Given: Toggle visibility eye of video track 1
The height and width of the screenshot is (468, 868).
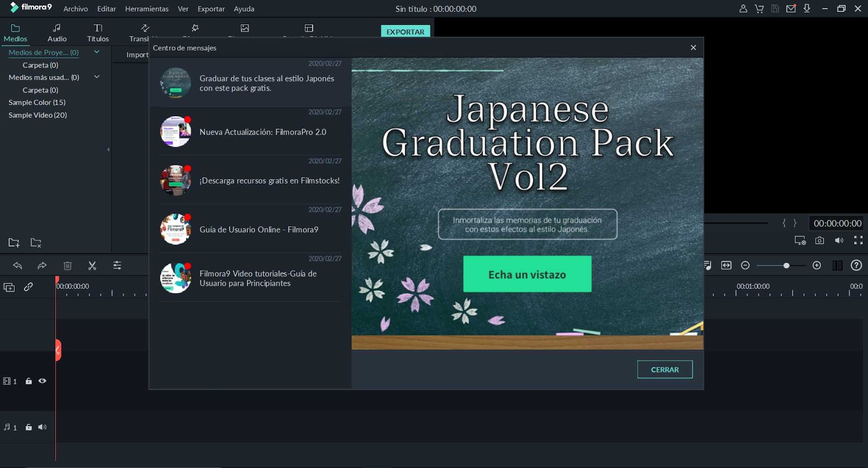Looking at the screenshot, I should (x=42, y=381).
